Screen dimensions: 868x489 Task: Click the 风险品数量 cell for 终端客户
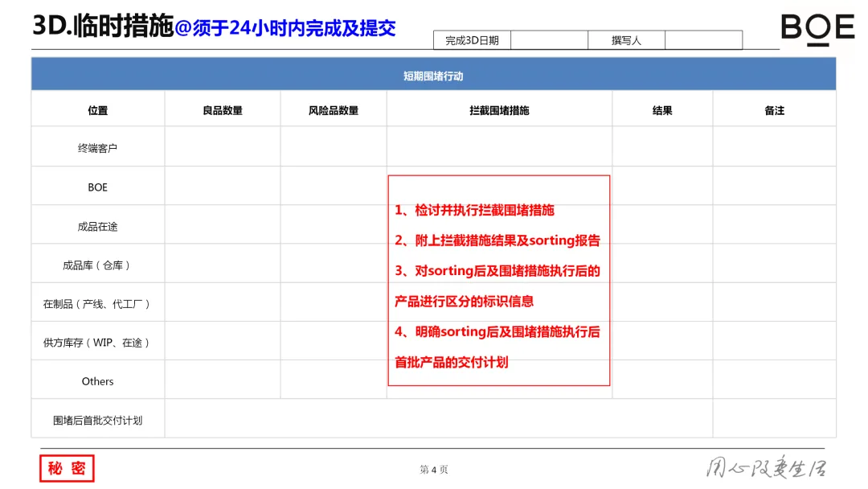point(334,146)
